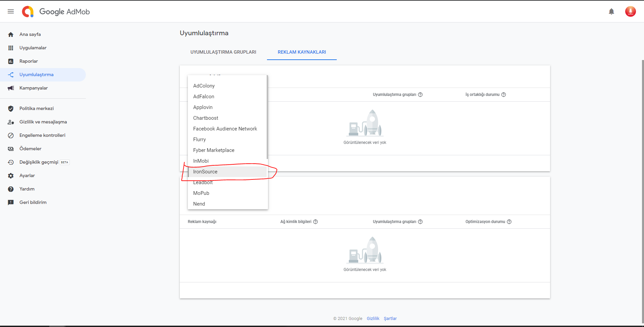Click the İş ortaklığı durumu column header
Viewport: 644px width, 327px height.
[482, 95]
